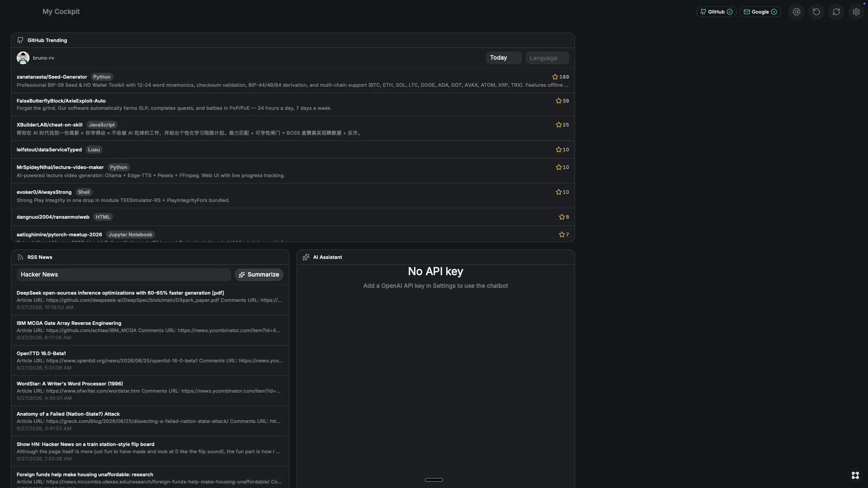This screenshot has height=488, width=868.
Task: Open Show HN flip board article
Action: pyautogui.click(x=150, y=451)
